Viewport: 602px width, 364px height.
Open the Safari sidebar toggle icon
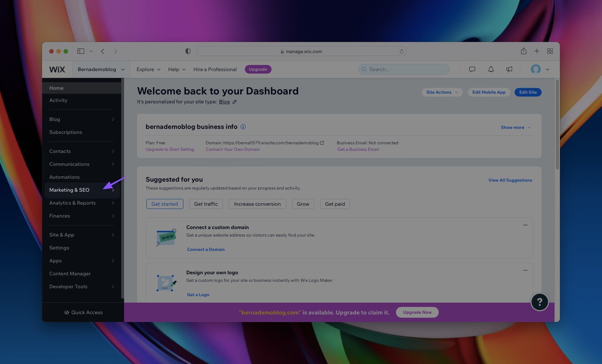point(81,51)
